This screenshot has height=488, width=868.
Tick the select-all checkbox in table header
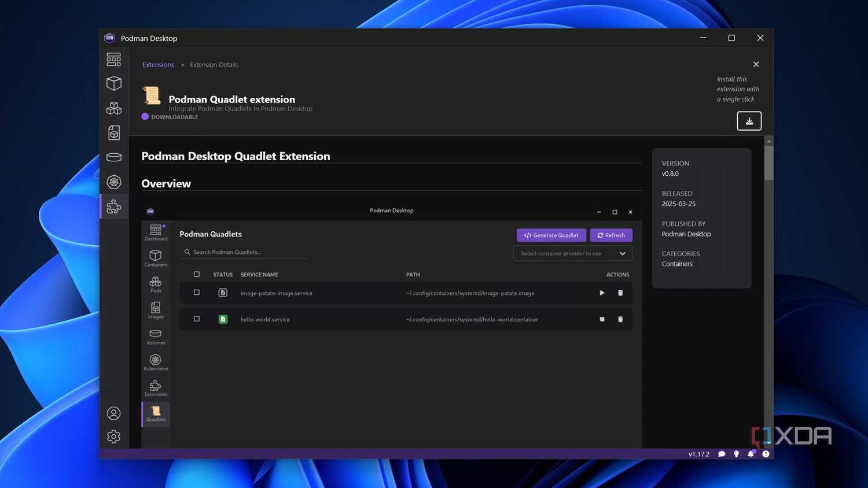(x=197, y=275)
